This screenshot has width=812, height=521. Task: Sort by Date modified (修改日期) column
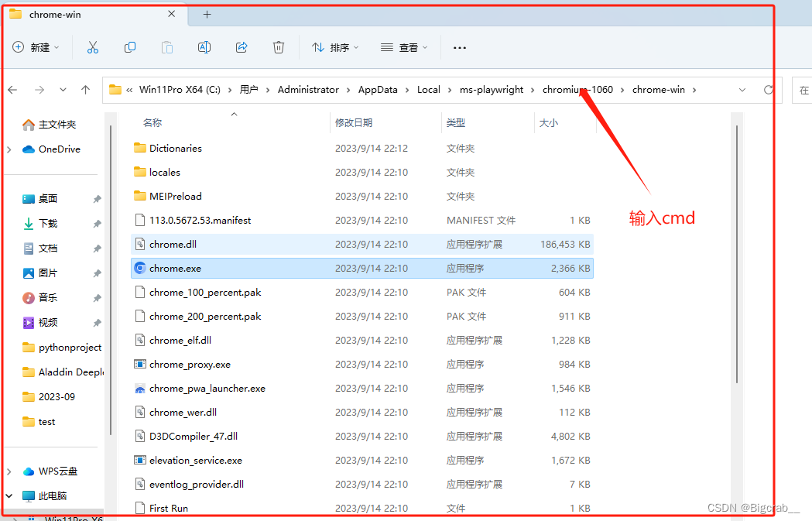click(354, 123)
